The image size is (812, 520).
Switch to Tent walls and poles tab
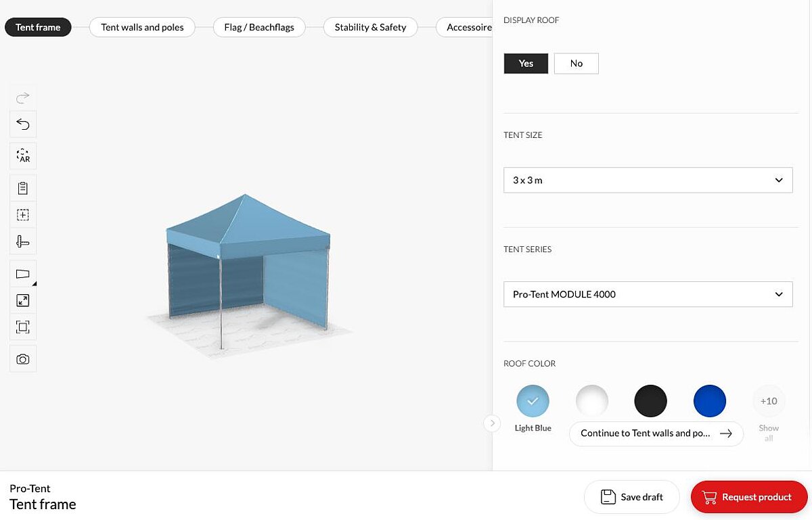tap(142, 28)
